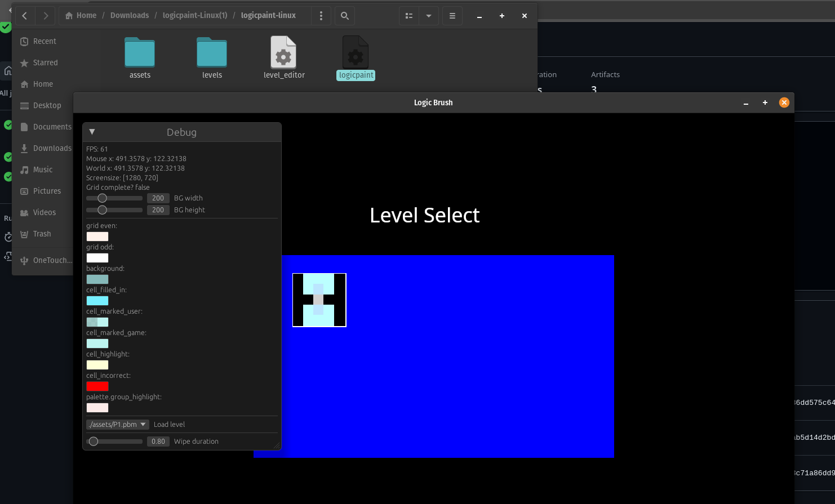
Task: Go to Documents in the sidebar
Action: pyautogui.click(x=52, y=127)
